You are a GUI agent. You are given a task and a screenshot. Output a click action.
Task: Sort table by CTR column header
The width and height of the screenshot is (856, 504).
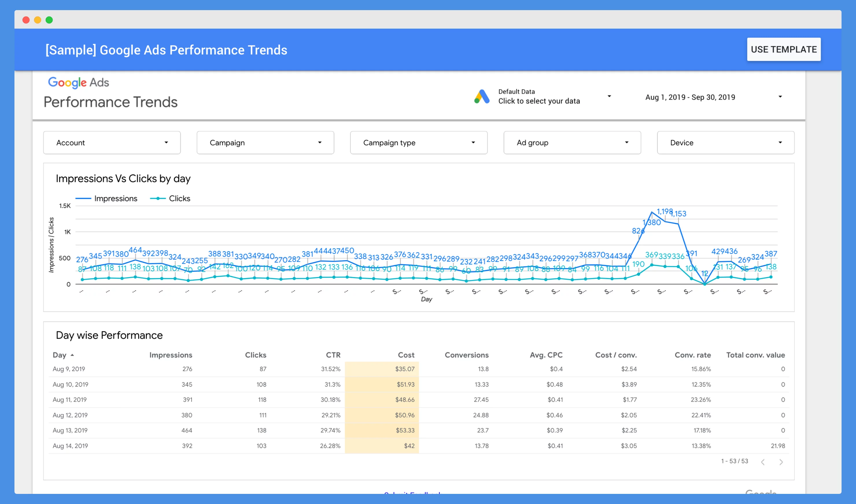pyautogui.click(x=333, y=355)
